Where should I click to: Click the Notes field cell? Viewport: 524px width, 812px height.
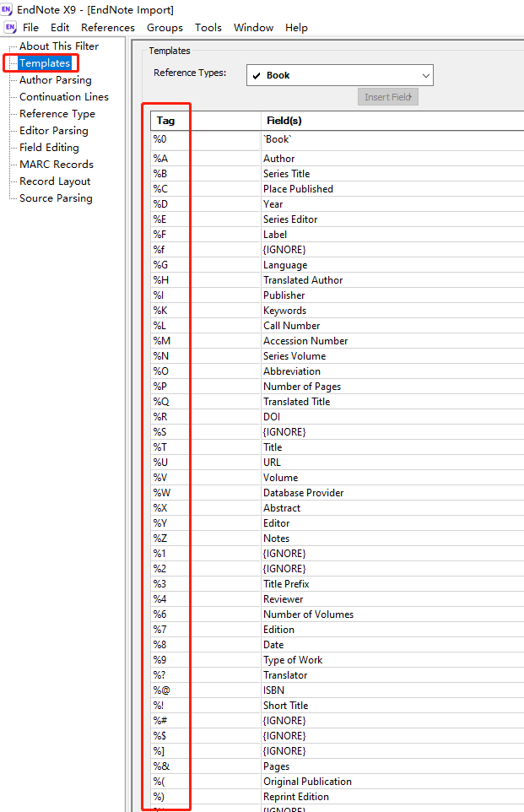[392, 538]
